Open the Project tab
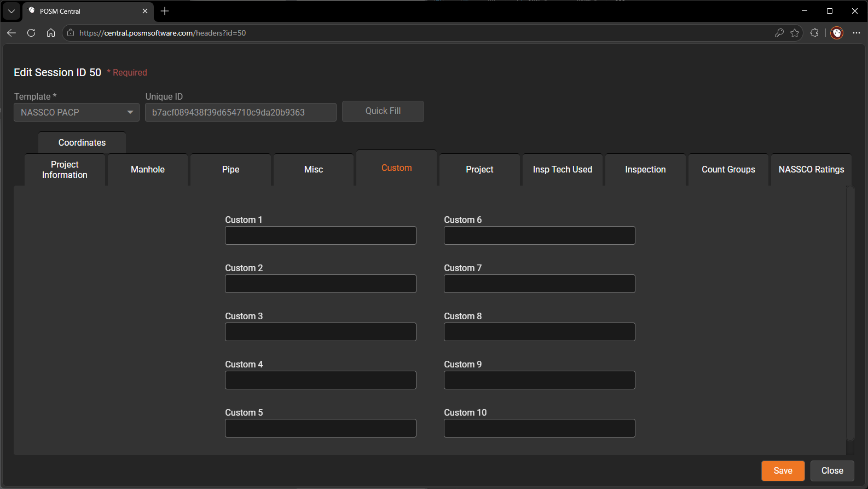The height and width of the screenshot is (489, 868). 480,170
